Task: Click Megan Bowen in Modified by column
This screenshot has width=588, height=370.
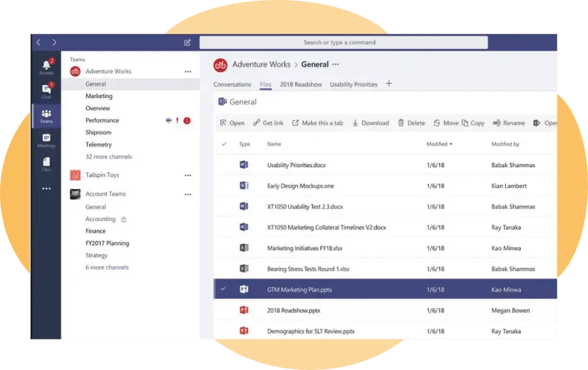Action: (510, 311)
